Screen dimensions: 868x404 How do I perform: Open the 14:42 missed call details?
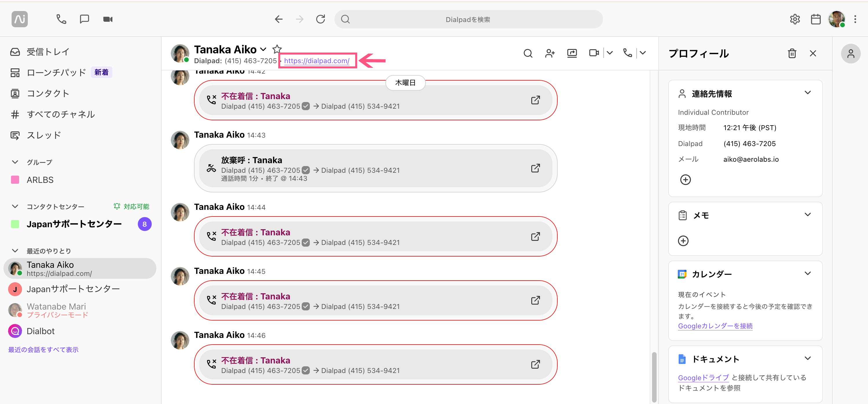tap(535, 100)
